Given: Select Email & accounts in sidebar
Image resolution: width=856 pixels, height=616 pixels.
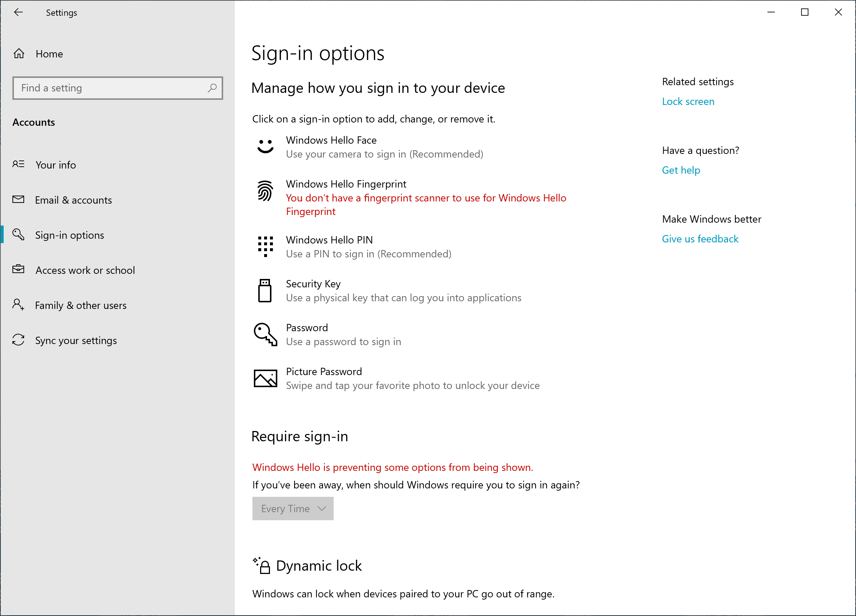Looking at the screenshot, I should 73,200.
